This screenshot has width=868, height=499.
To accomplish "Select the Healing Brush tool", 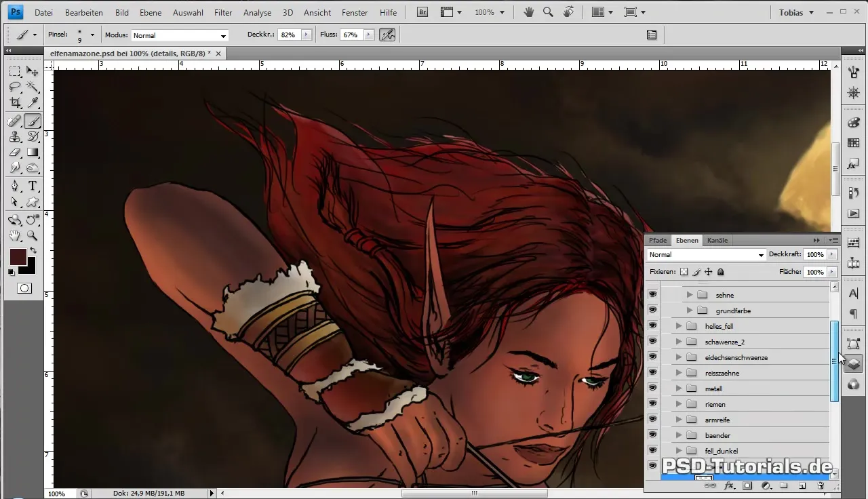I will pyautogui.click(x=15, y=121).
